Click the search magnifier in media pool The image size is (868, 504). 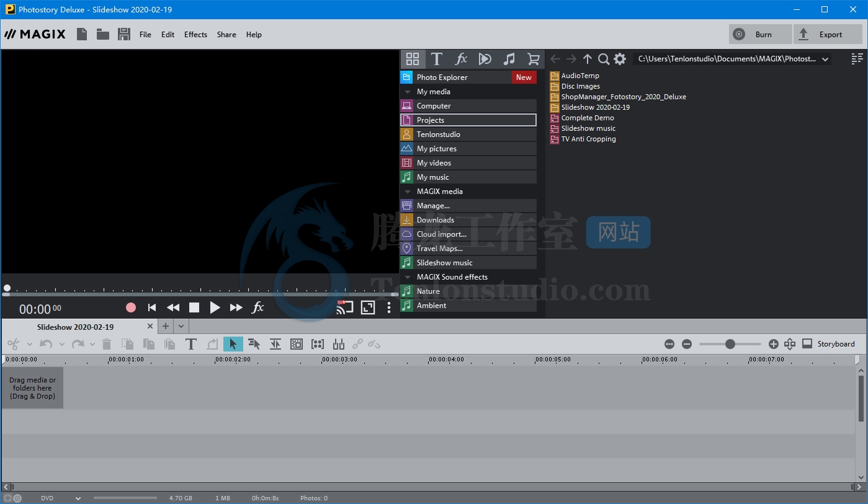(x=604, y=59)
